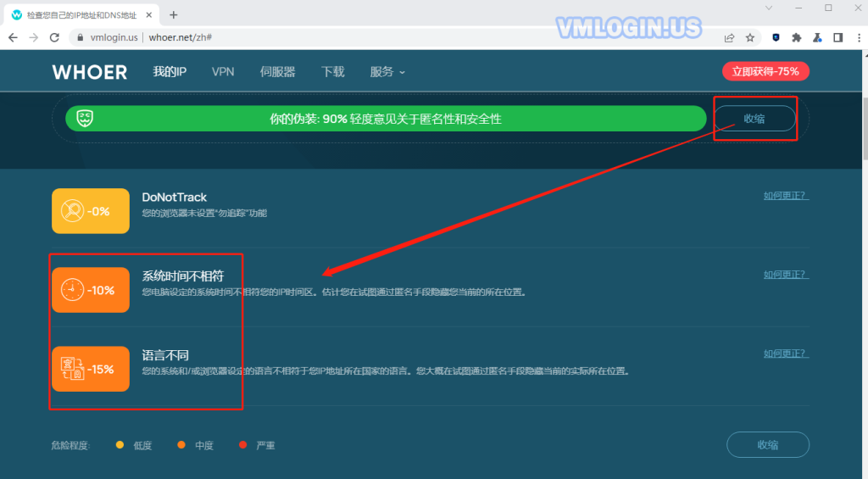The height and width of the screenshot is (479, 868).
Task: Click the browser back arrow
Action: click(x=13, y=37)
